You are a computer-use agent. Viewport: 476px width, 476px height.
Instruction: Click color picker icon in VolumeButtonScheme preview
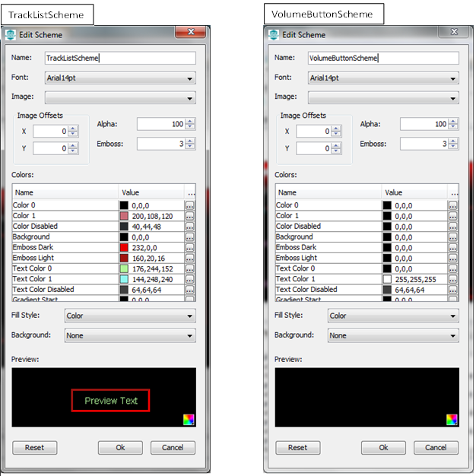click(452, 419)
